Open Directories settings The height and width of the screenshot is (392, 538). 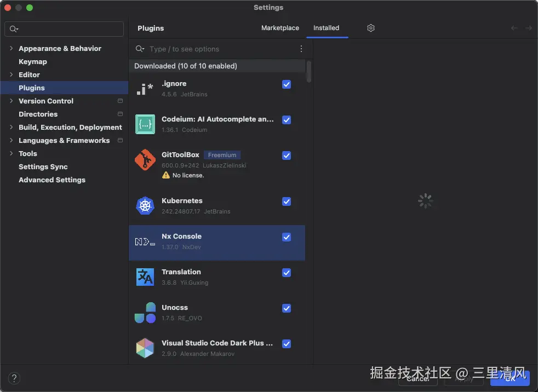(x=38, y=114)
